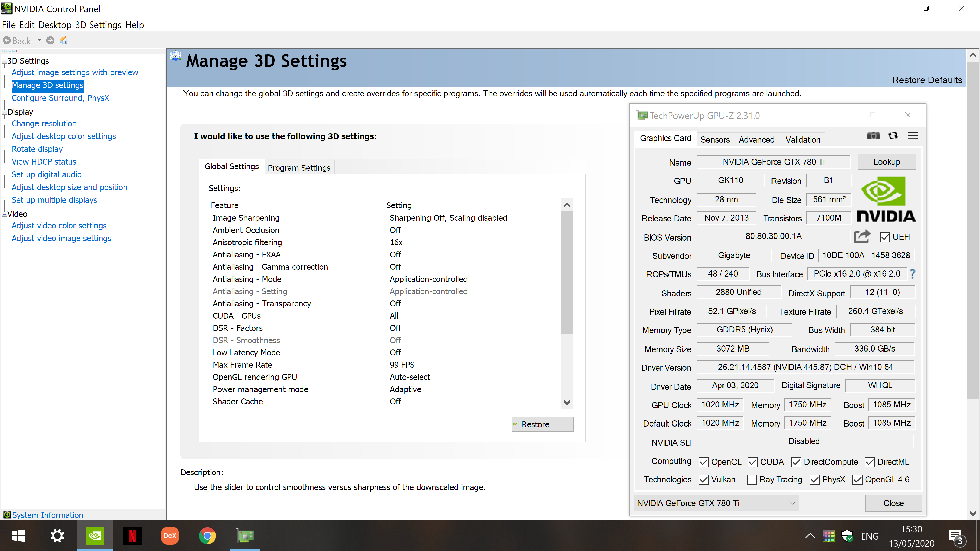Click the GPU-Z screenshot camera icon
Screen dimensions: 980x551
(873, 136)
